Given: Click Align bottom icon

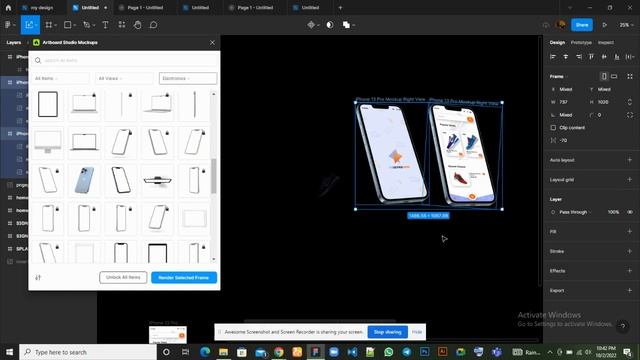Looking at the screenshot, I should (x=617, y=57).
